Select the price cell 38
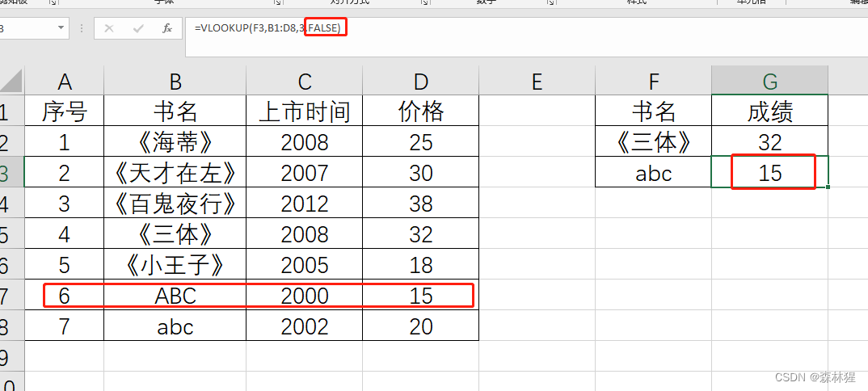 [421, 203]
